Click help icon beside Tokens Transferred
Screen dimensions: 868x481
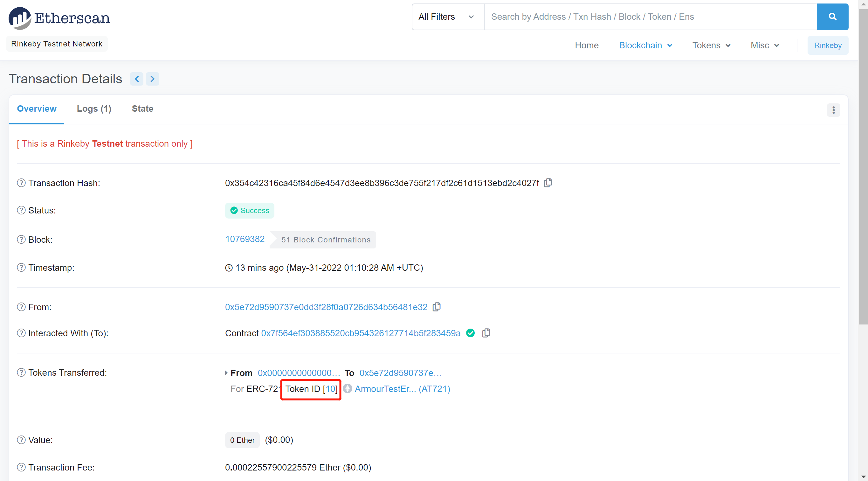[21, 372]
